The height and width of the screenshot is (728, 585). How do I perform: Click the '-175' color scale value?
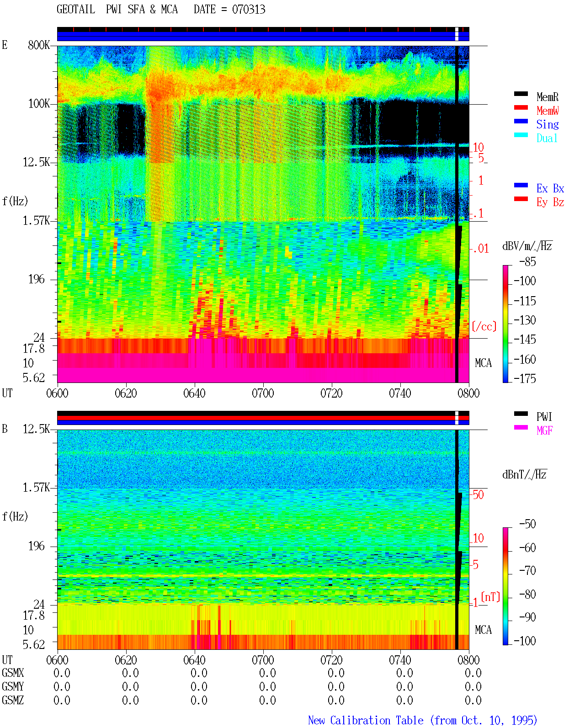pos(525,378)
